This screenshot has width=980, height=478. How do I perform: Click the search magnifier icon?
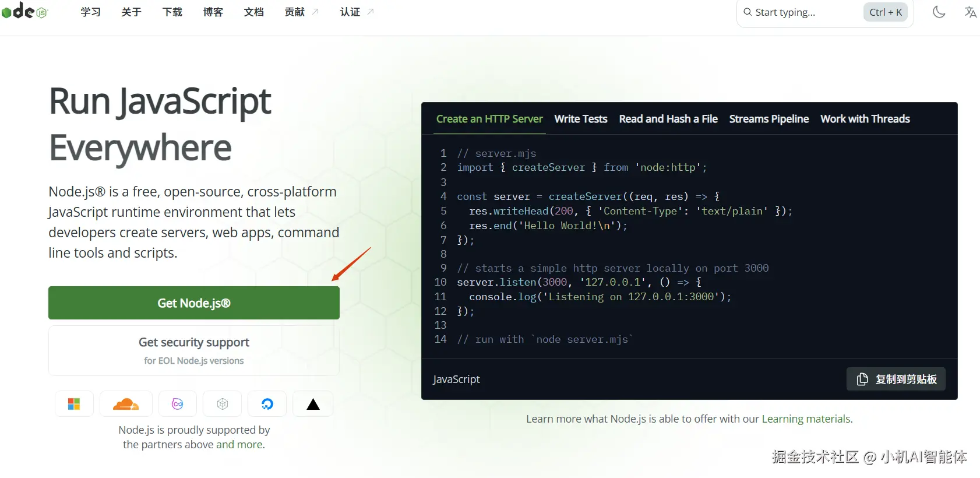coord(747,12)
